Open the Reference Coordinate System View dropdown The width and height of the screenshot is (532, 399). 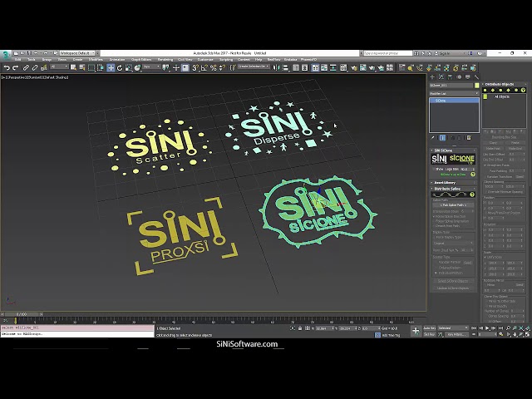click(x=151, y=67)
